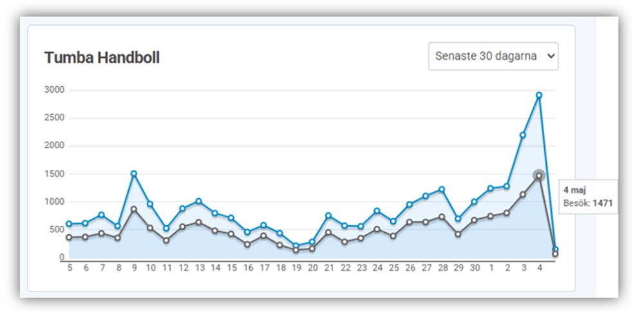
Task: Click the grey data point at day 9
Action: (134, 209)
